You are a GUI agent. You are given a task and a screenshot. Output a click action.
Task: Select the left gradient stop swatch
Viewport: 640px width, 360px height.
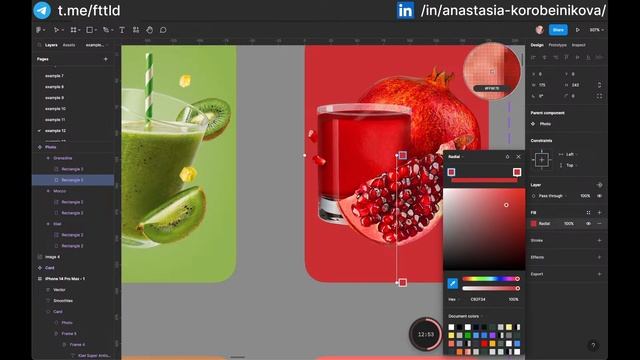[x=451, y=172]
